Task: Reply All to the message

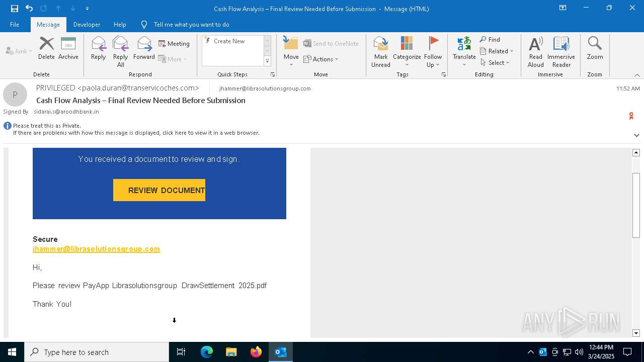Action: [x=121, y=51]
